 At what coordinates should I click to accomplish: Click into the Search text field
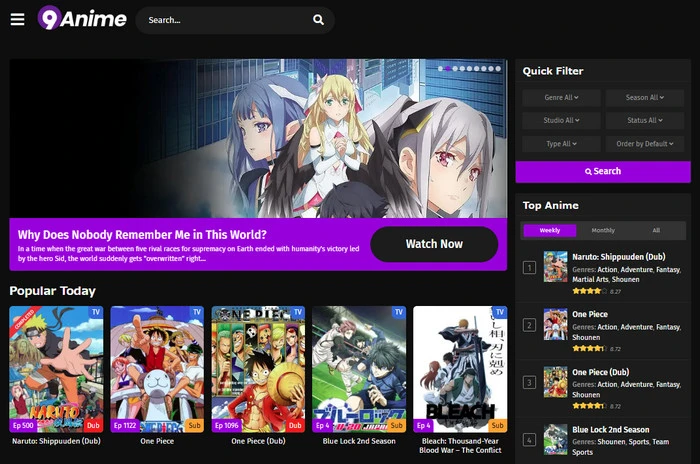[x=225, y=20]
